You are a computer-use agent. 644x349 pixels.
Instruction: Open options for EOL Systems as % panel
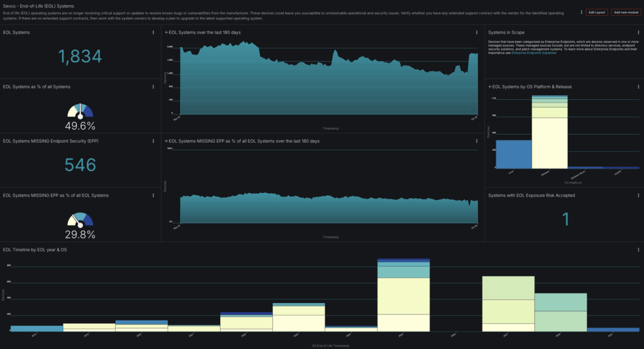click(x=153, y=87)
